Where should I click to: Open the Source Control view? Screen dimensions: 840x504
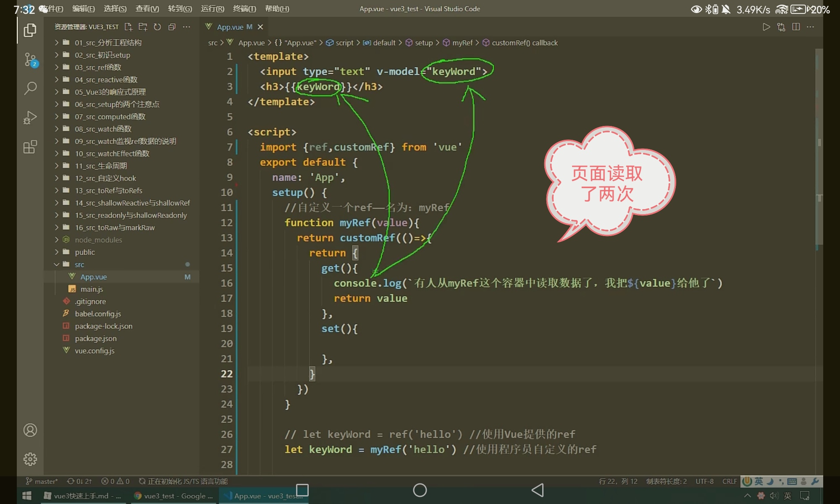click(x=30, y=60)
